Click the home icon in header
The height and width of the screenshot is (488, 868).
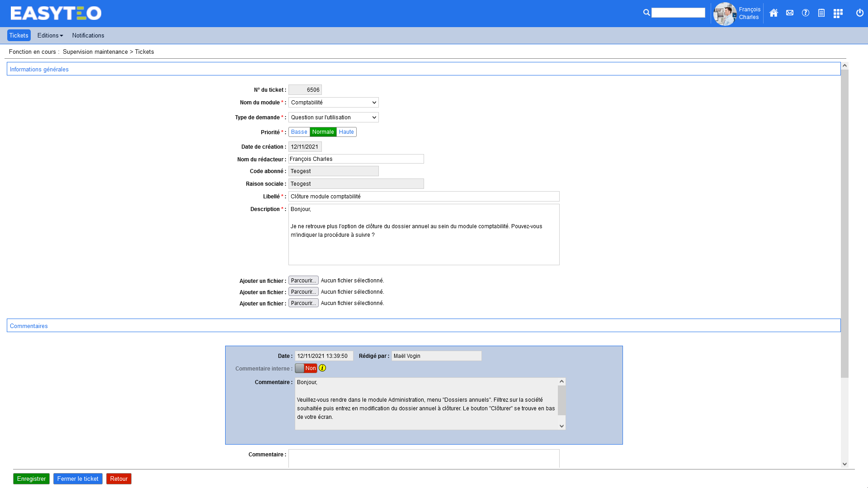coord(774,13)
